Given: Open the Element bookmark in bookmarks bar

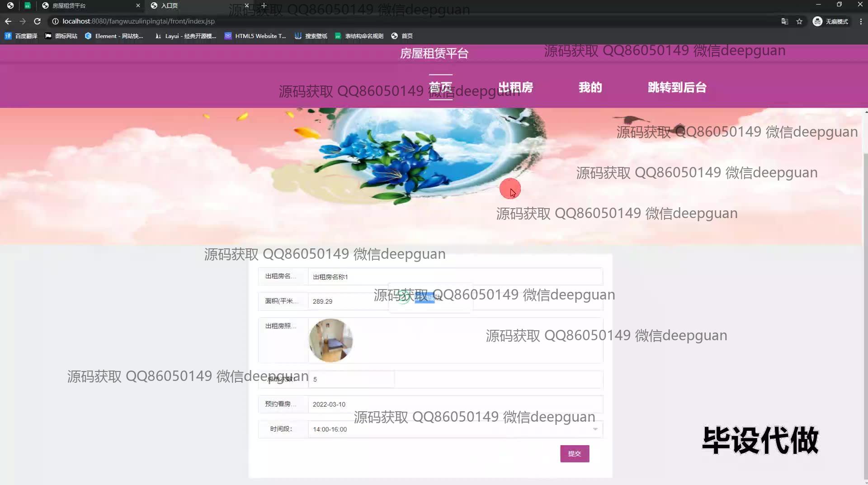Looking at the screenshot, I should (114, 36).
